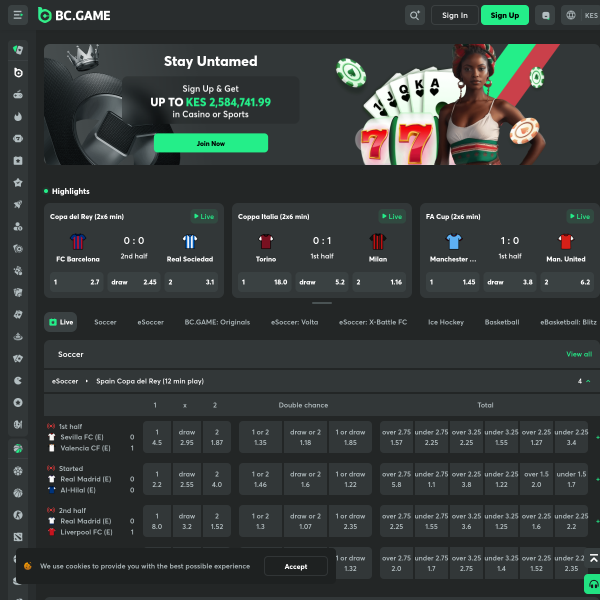600x600 pixels.
Task: Open the search magnifier icon
Action: click(x=414, y=15)
